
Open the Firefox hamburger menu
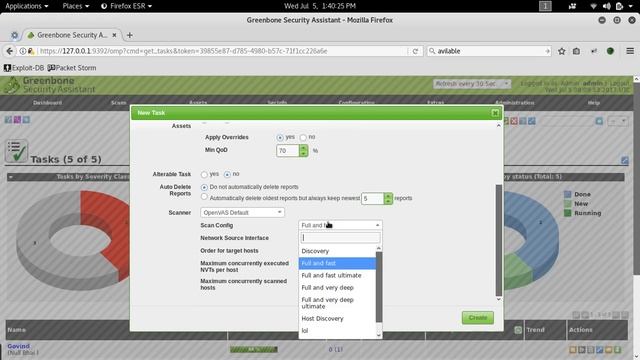(x=630, y=51)
